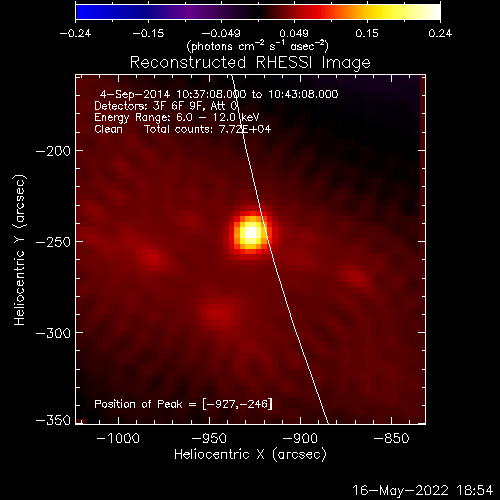This screenshot has width=500, height=500.
Task: Click the colorbar label -0.15
Action: click(x=148, y=33)
